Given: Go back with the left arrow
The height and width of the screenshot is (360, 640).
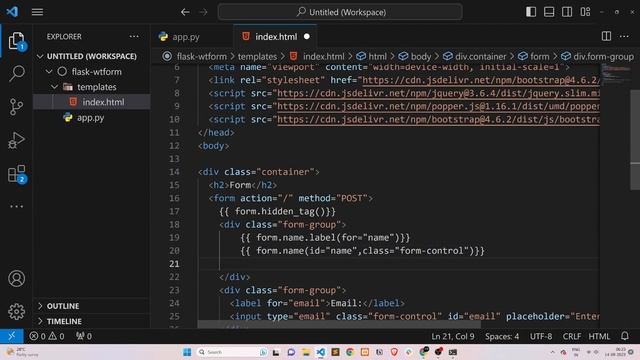Looking at the screenshot, I should [185, 12].
